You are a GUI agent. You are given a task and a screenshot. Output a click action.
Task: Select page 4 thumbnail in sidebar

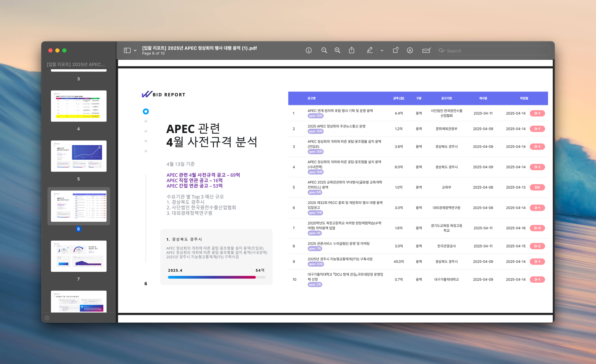point(79,106)
